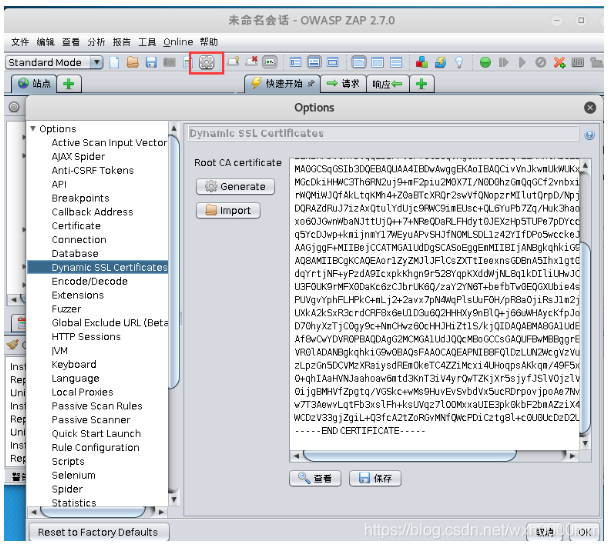Select request shown above response layout
Image resolution: width=610 pixels, height=549 pixels.
[396, 62]
